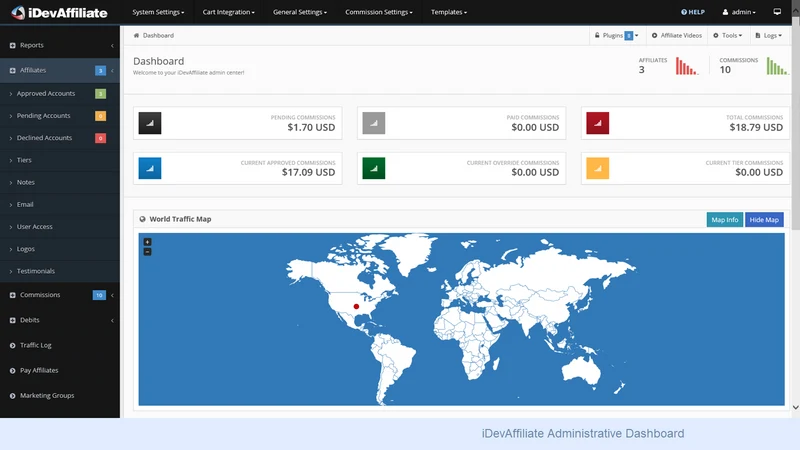Screen dimensions: 800x450
Task: Zoom in on the world map
Action: click(147, 242)
